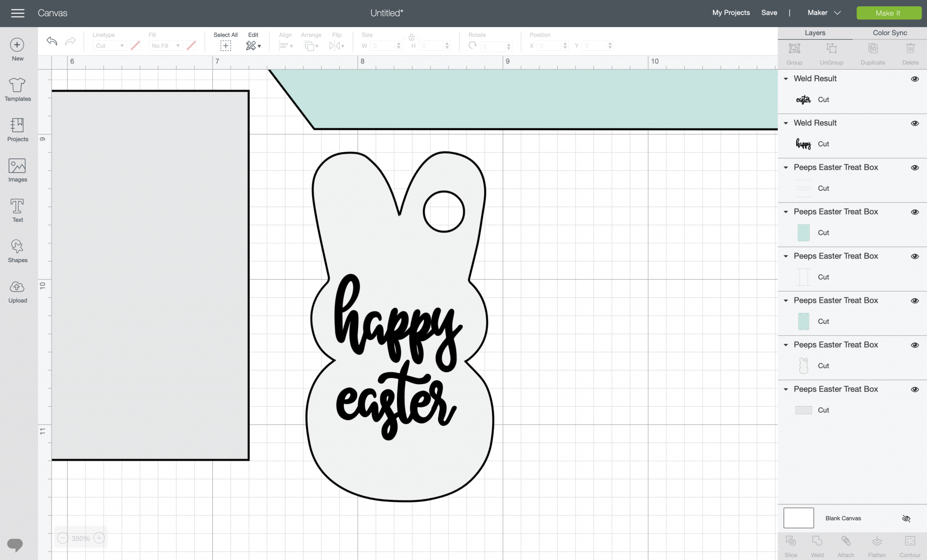The image size is (927, 560).
Task: Toggle visibility of third Peeps Easter Treat Box
Action: 915,256
